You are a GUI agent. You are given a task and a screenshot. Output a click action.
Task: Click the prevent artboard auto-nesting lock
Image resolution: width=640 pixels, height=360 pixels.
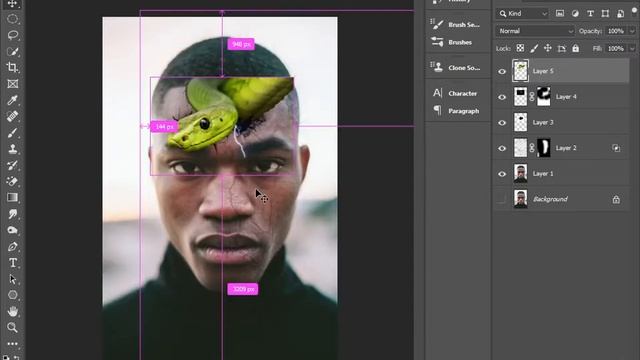[x=562, y=48]
